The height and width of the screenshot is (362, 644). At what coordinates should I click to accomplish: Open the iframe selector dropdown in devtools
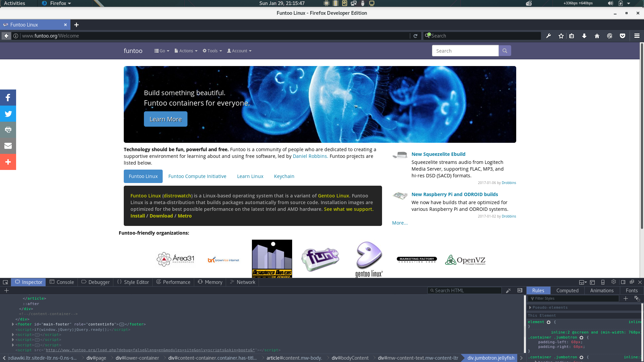[583, 282]
